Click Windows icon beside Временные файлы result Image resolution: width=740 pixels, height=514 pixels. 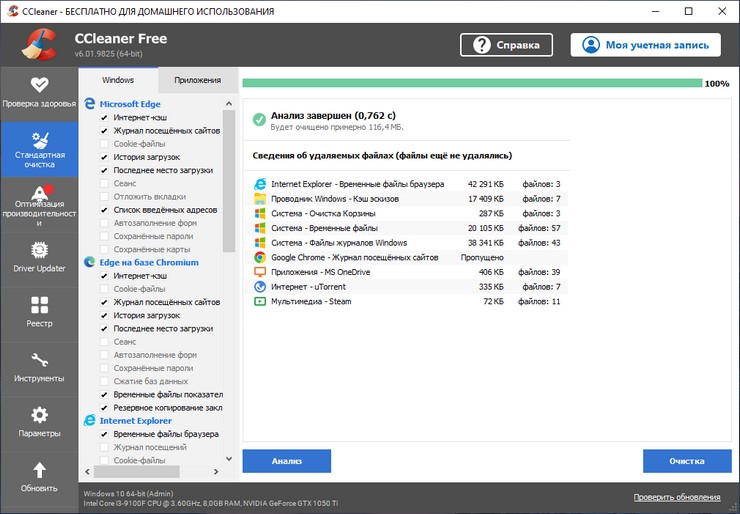260,228
